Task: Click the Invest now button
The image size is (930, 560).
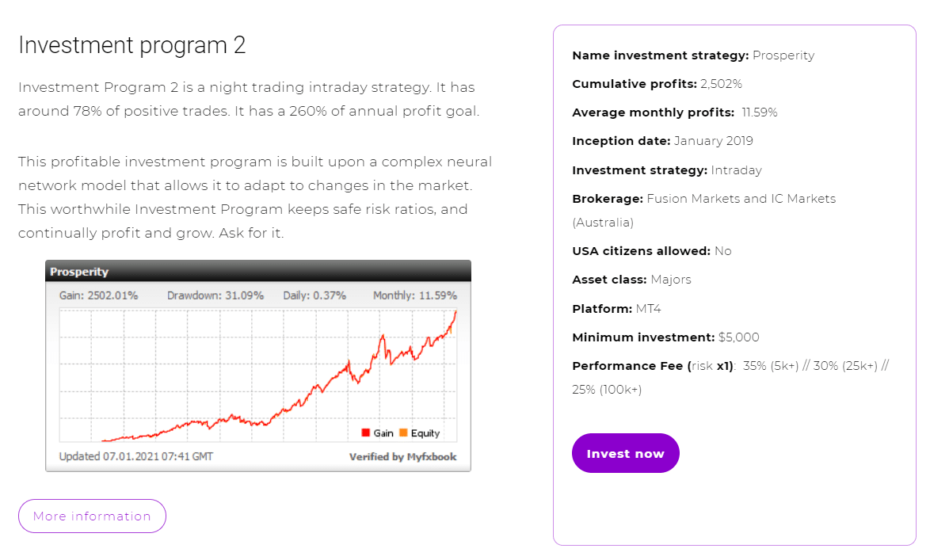Action: pos(625,453)
